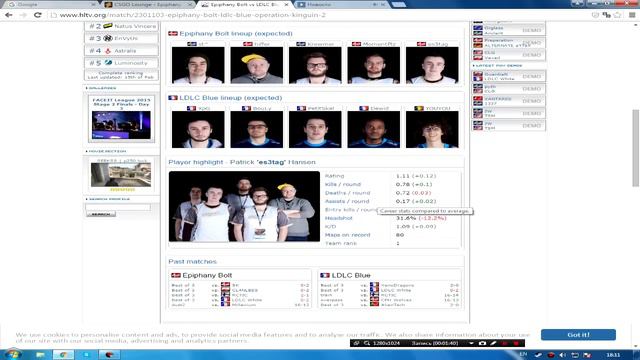
Task: Click the Epiphany Bolt Danish flag icon in lineup heading
Action: 173,33
